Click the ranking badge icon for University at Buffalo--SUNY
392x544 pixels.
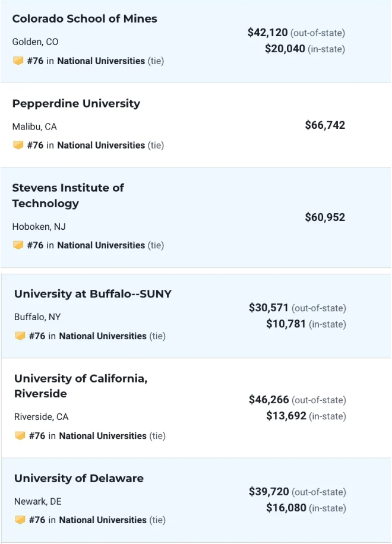pyautogui.click(x=20, y=336)
